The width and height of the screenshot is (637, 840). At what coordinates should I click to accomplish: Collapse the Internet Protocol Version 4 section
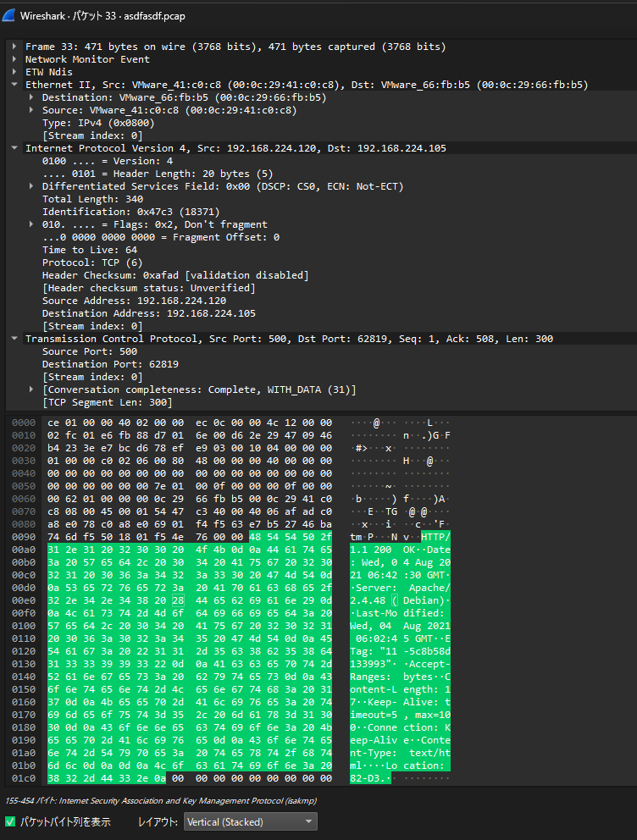[x=14, y=148]
